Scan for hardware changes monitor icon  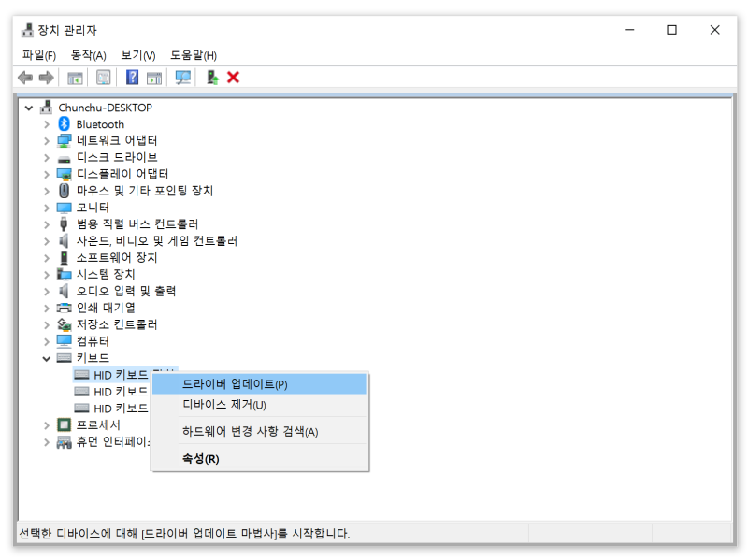tap(182, 78)
